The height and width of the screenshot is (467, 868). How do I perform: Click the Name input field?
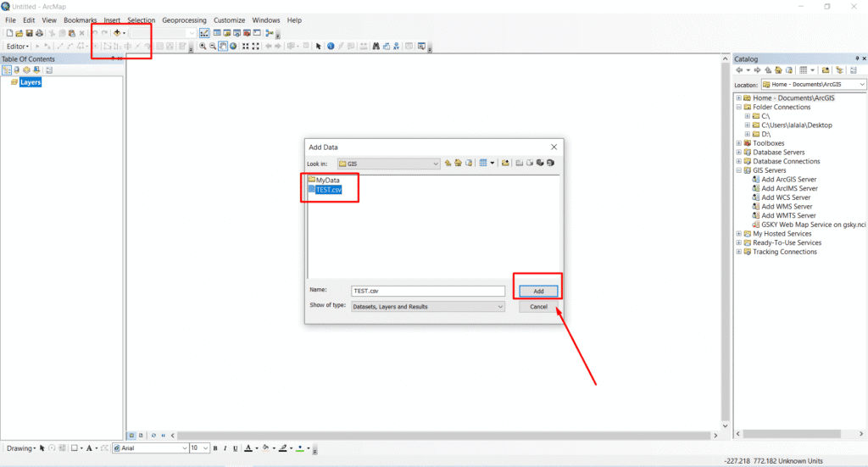tap(428, 291)
